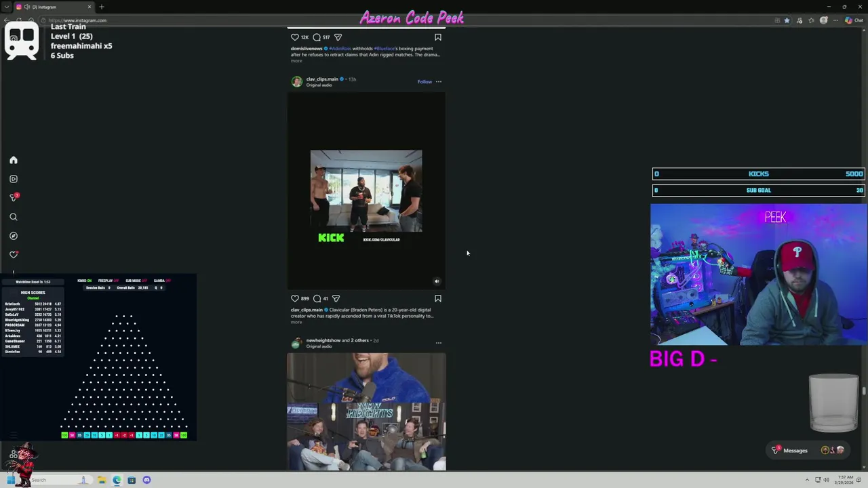Open volume control in system tray
Image resolution: width=868 pixels, height=488 pixels.
click(826, 480)
